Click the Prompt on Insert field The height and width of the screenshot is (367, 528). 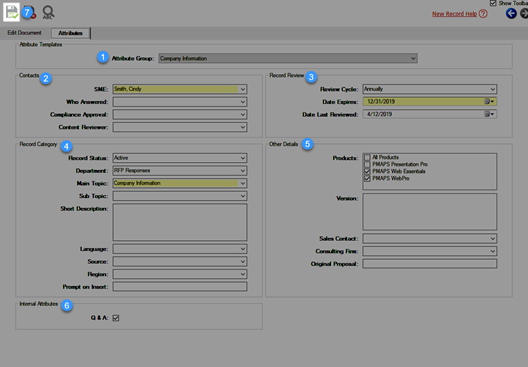(x=180, y=287)
